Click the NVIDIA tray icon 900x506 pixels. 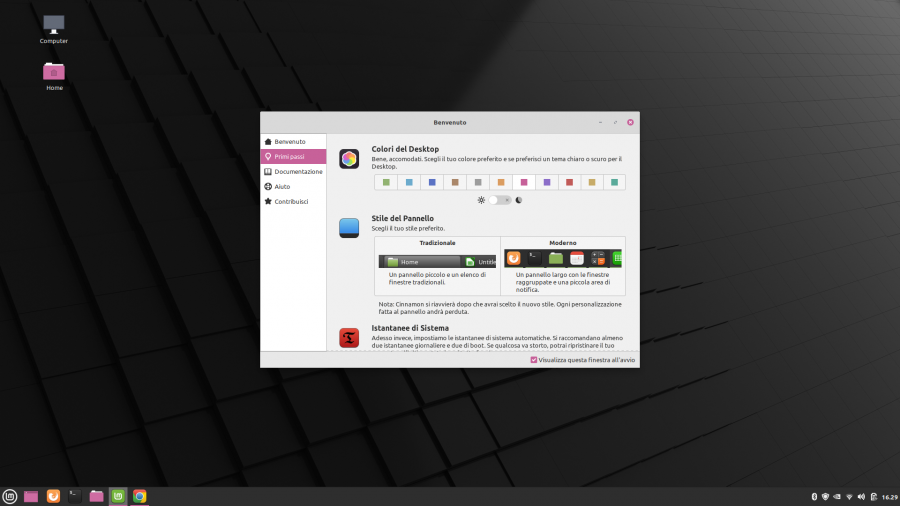point(837,497)
